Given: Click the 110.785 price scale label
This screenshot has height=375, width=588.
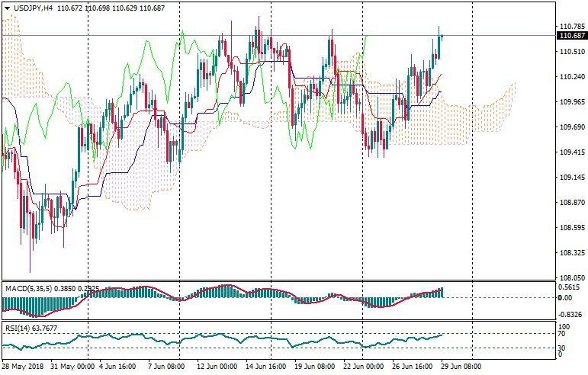Looking at the screenshot, I should 571,27.
